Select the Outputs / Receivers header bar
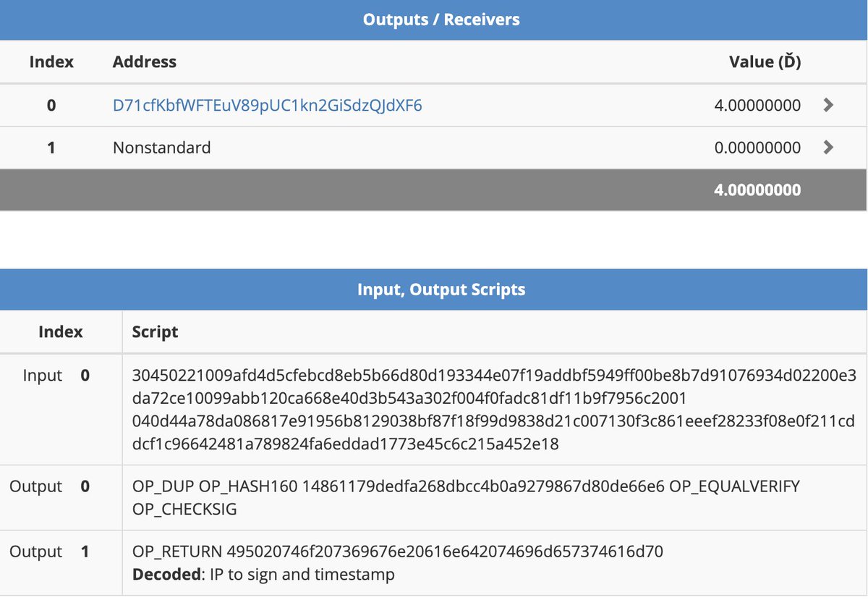Screen dimensions: 868x600 point(434,20)
